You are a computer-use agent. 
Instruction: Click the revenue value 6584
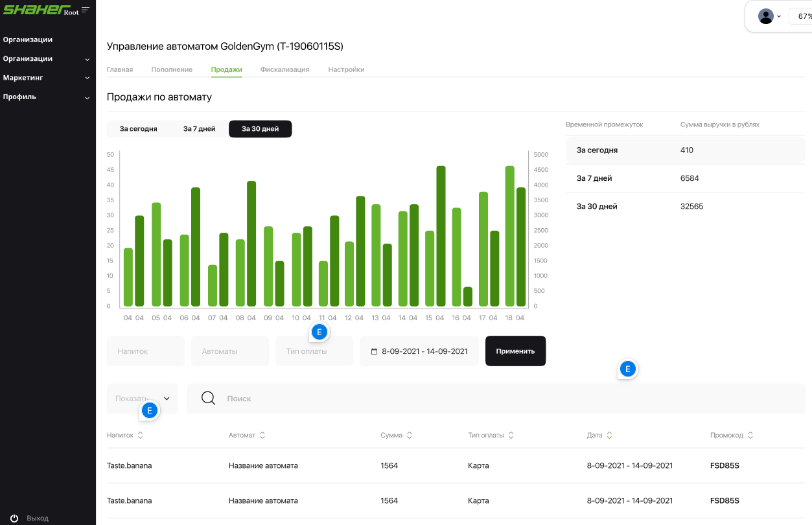[x=690, y=178]
